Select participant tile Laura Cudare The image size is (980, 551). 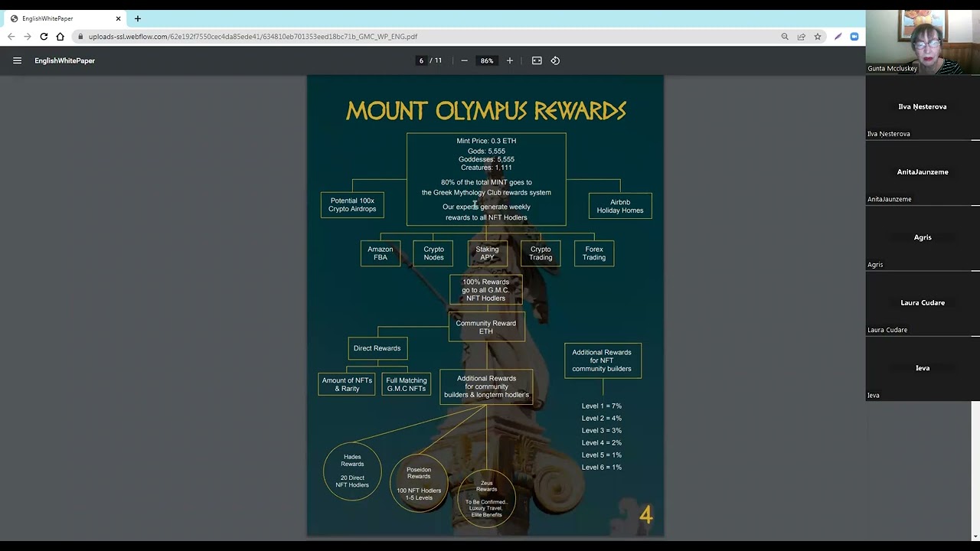click(x=923, y=304)
